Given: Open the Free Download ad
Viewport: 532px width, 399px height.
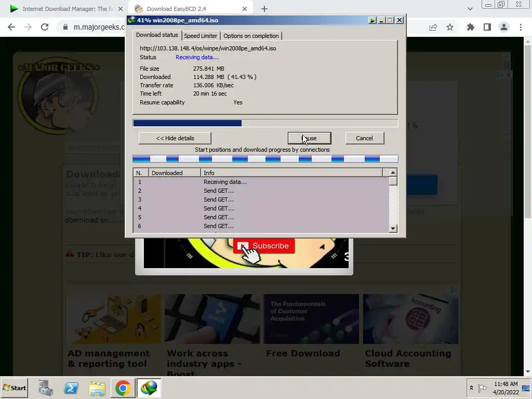Looking at the screenshot, I should (x=311, y=326).
